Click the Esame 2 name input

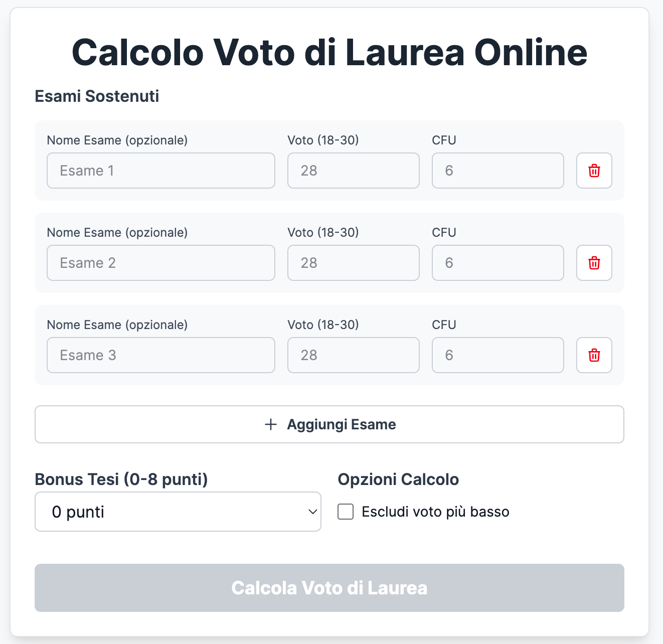(x=160, y=263)
